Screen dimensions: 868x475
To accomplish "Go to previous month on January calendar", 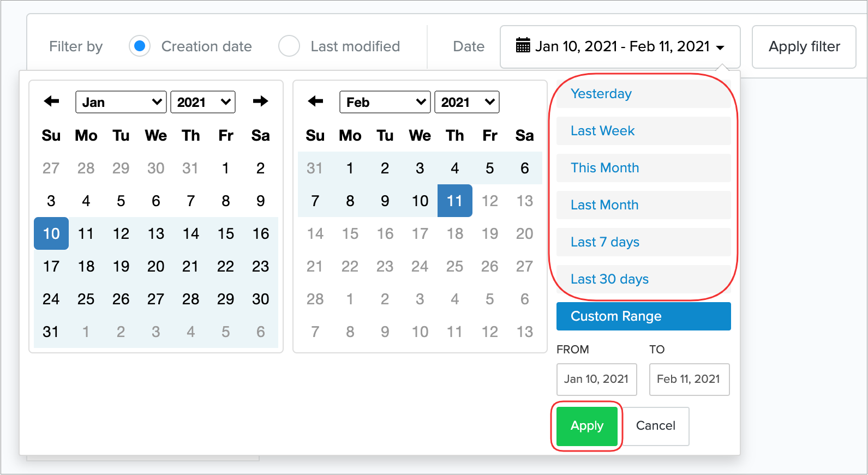I will point(51,101).
